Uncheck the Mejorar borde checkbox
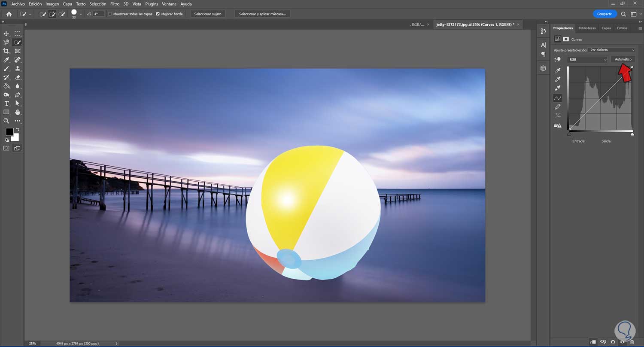Image resolution: width=644 pixels, height=347 pixels. (158, 14)
